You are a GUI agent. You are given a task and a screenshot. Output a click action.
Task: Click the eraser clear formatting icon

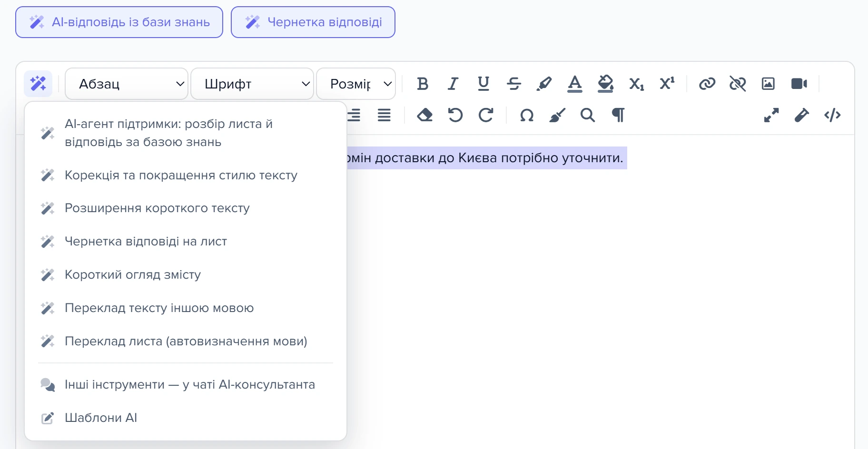click(424, 115)
